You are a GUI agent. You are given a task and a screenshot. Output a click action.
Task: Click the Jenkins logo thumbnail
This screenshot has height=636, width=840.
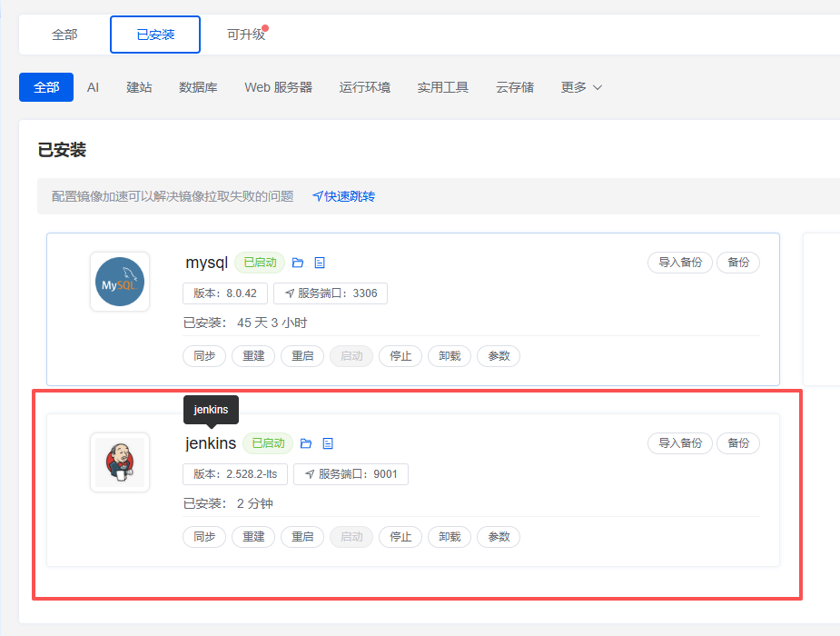(120, 462)
